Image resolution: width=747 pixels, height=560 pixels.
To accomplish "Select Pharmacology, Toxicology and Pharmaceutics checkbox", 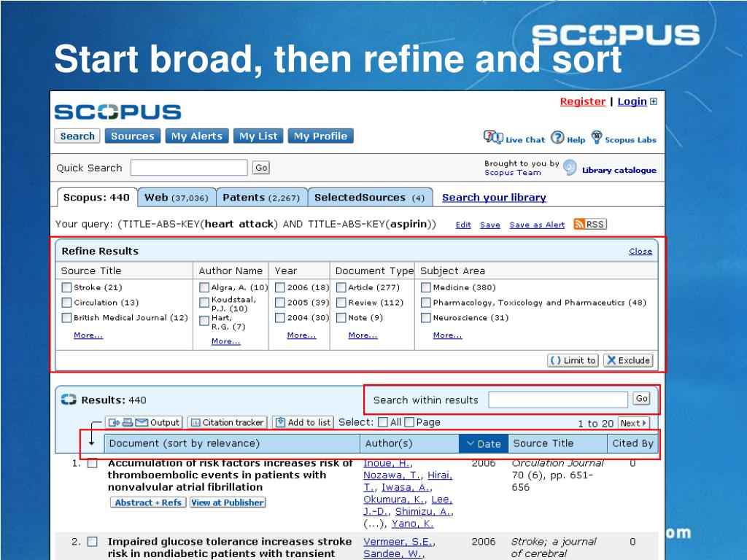I will [x=426, y=303].
